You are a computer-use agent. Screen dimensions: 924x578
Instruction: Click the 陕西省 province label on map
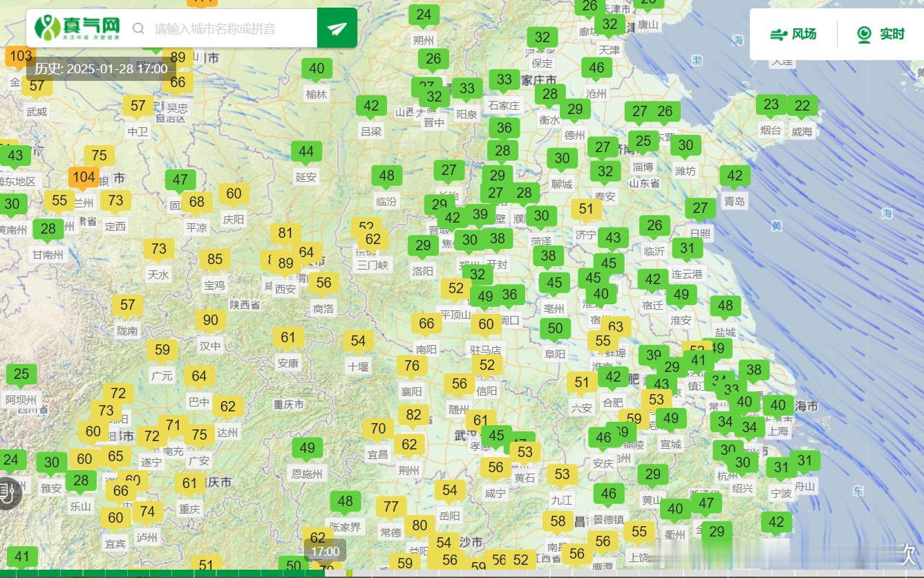tap(245, 305)
